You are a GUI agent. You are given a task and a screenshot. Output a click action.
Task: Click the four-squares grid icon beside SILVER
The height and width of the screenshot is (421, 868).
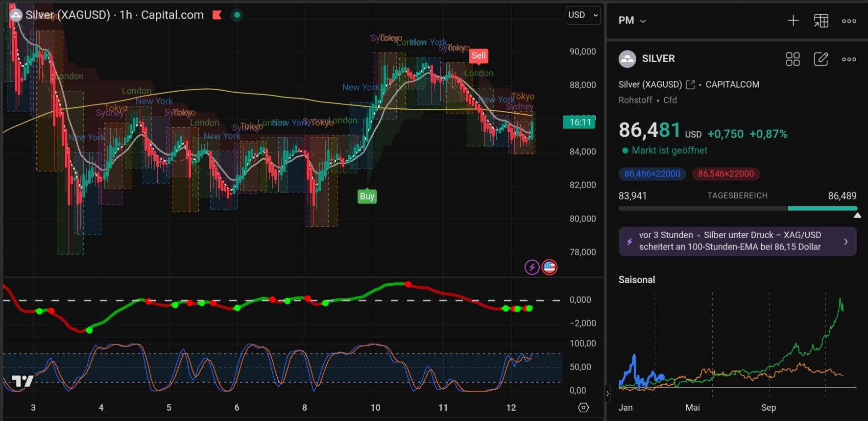click(793, 59)
